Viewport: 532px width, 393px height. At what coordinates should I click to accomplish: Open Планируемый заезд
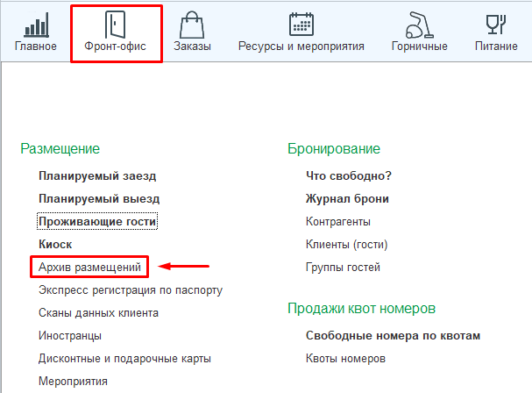click(x=97, y=176)
